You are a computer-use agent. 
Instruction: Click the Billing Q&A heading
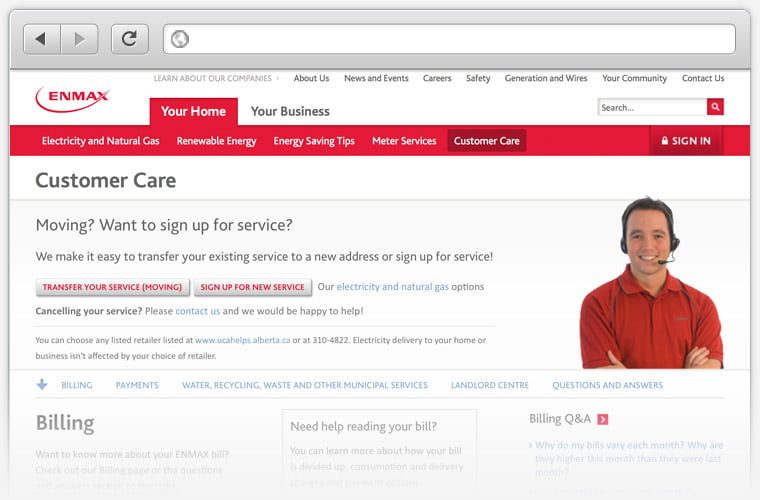click(x=560, y=419)
